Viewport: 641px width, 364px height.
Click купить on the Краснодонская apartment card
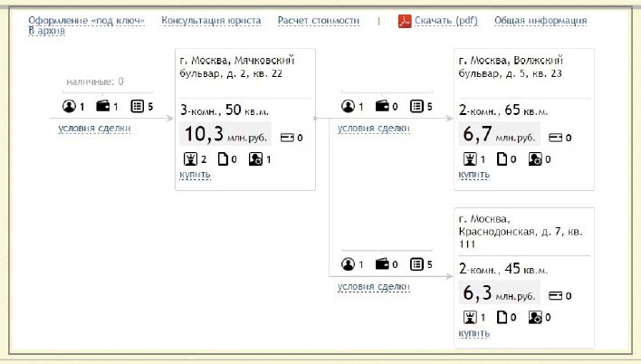(474, 333)
